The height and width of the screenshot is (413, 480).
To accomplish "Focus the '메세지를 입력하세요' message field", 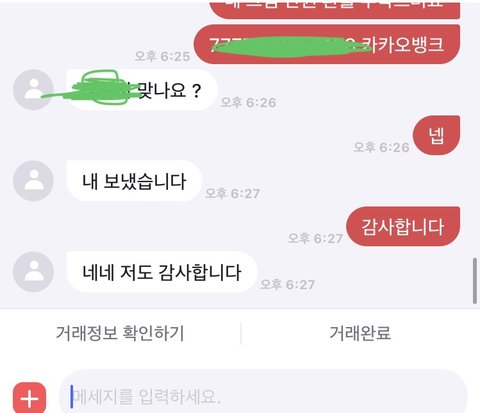I will pos(263,393).
